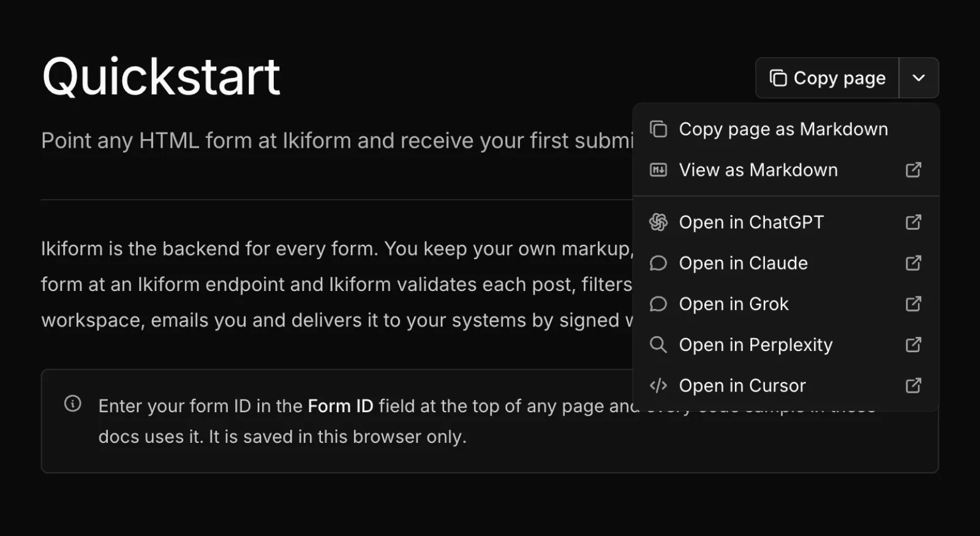The width and height of the screenshot is (980, 536).
Task: Click the ChatGPT logo icon
Action: click(x=658, y=222)
